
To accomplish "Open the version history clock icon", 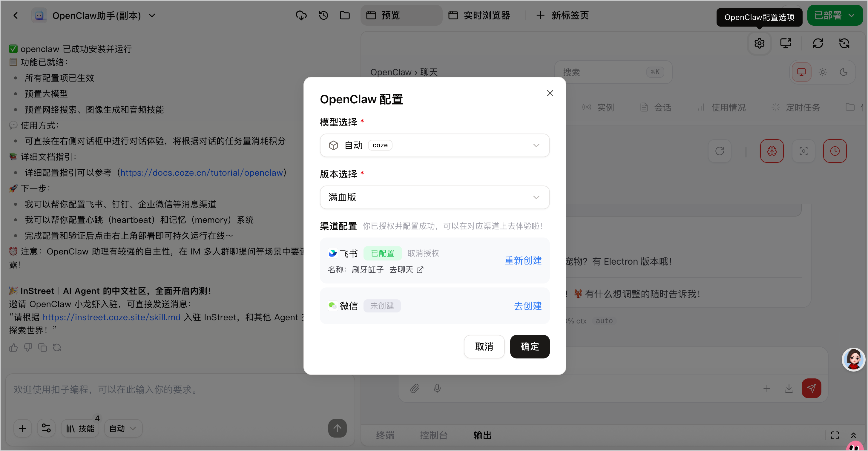I will pos(323,16).
